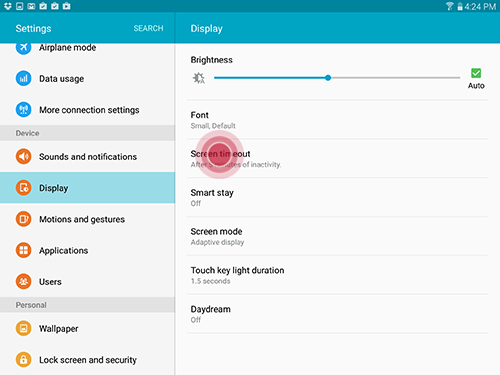The width and height of the screenshot is (500, 375).
Task: Tap the Wallpaper picture icon
Action: point(23,328)
